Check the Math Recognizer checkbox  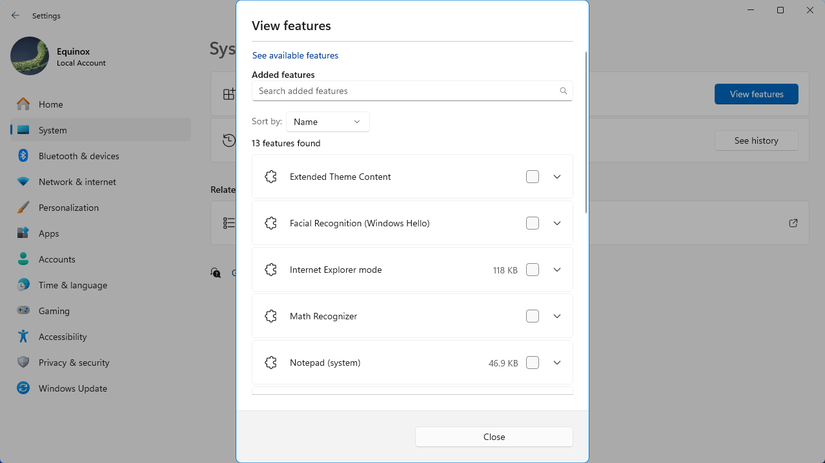click(532, 316)
